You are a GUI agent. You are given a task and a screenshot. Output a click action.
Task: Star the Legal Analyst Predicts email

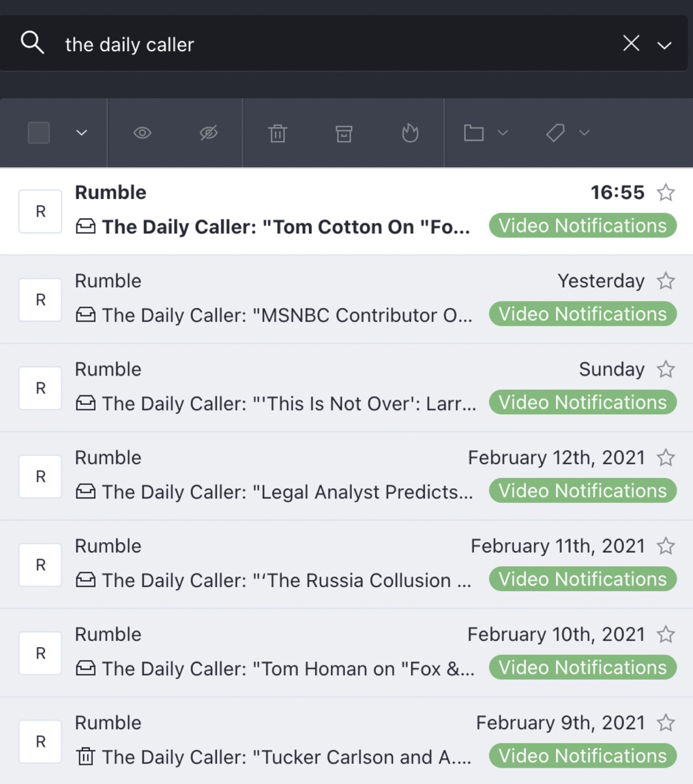click(666, 458)
